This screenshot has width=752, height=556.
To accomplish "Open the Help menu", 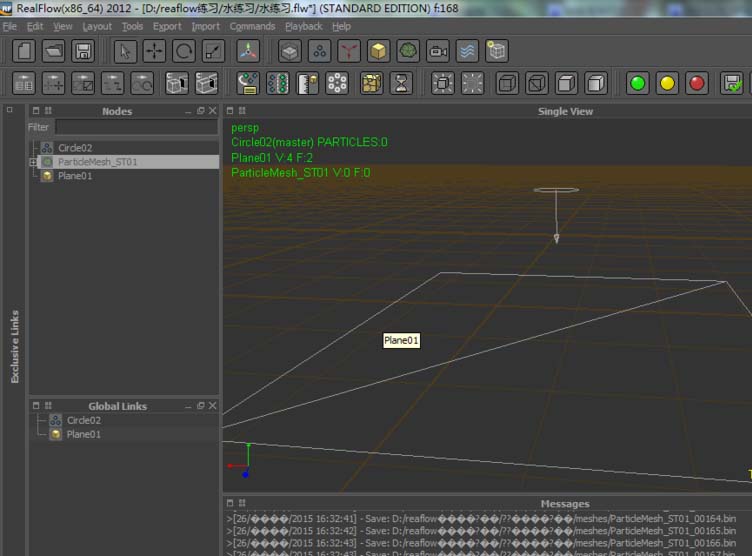I will click(341, 26).
